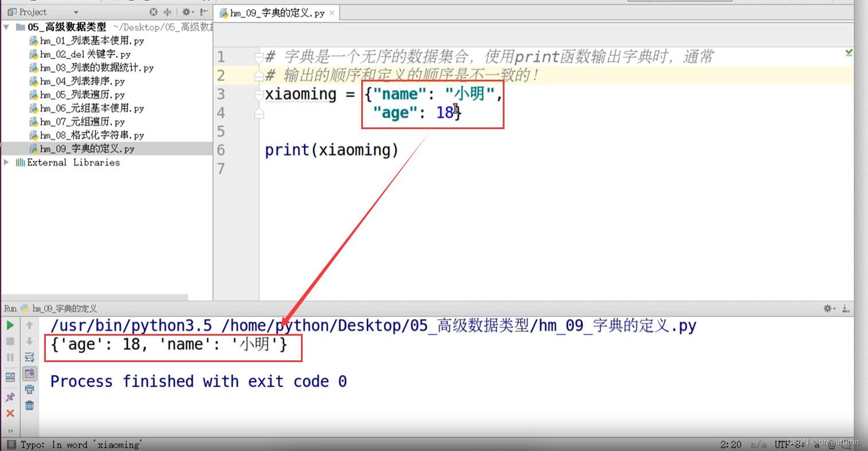The height and width of the screenshot is (451, 868).
Task: Click the 'Project' panel title label
Action: [x=33, y=12]
